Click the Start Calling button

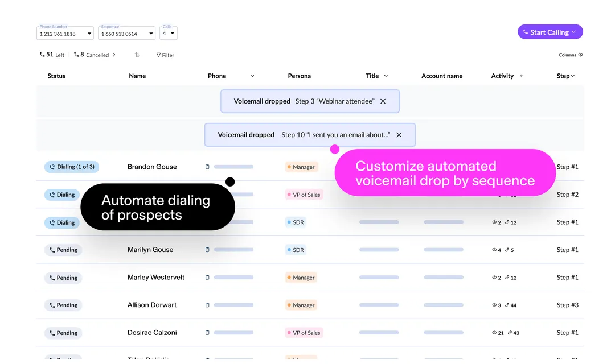click(550, 32)
